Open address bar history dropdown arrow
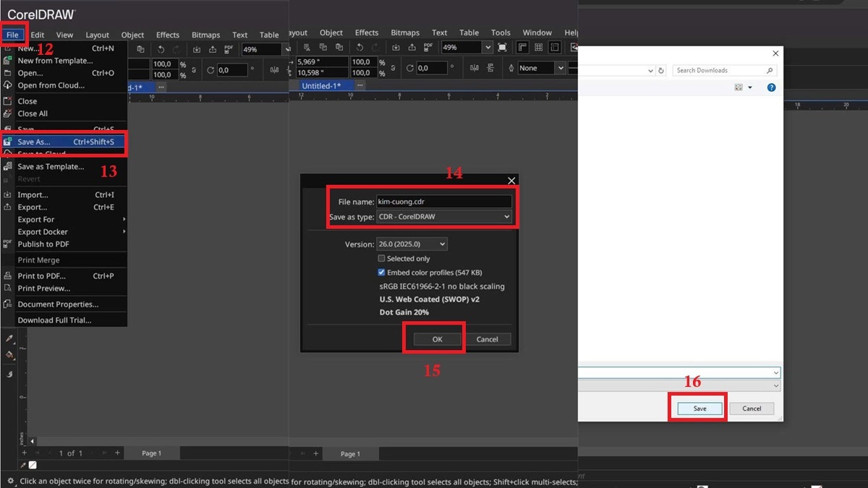This screenshot has height=488, width=868. point(650,70)
